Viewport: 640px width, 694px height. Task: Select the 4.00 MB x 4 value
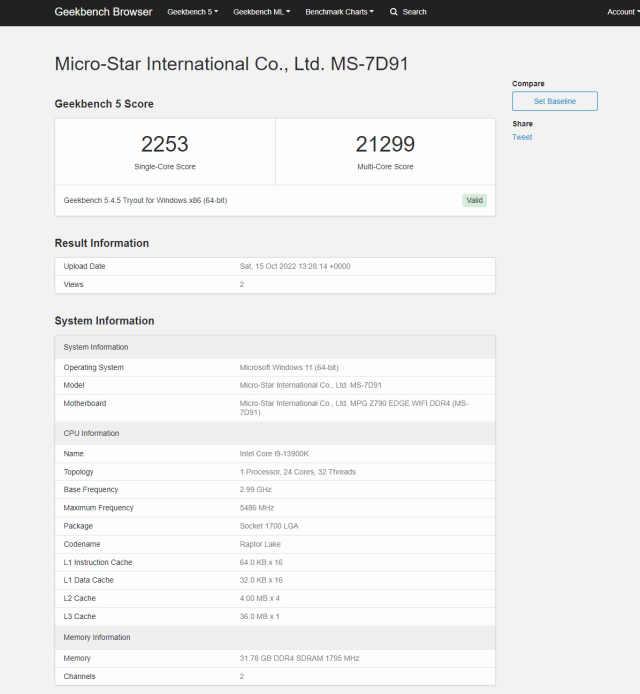point(259,598)
